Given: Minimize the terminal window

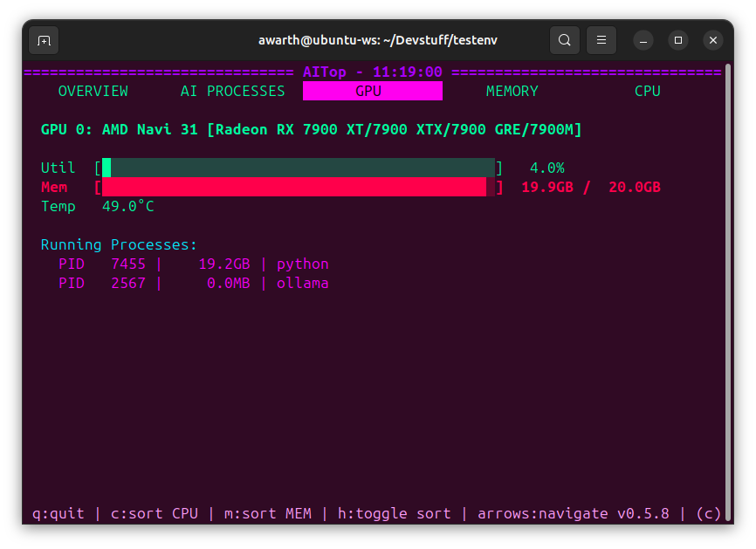Looking at the screenshot, I should (x=643, y=40).
